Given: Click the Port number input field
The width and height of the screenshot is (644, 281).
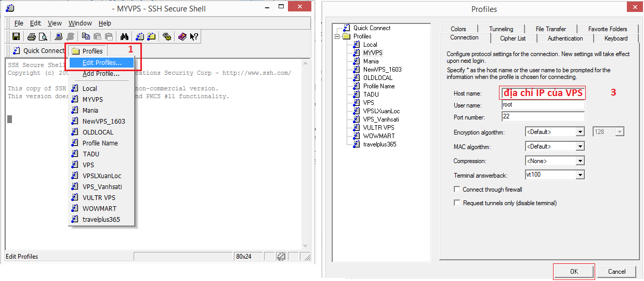Looking at the screenshot, I should pyautogui.click(x=542, y=117).
